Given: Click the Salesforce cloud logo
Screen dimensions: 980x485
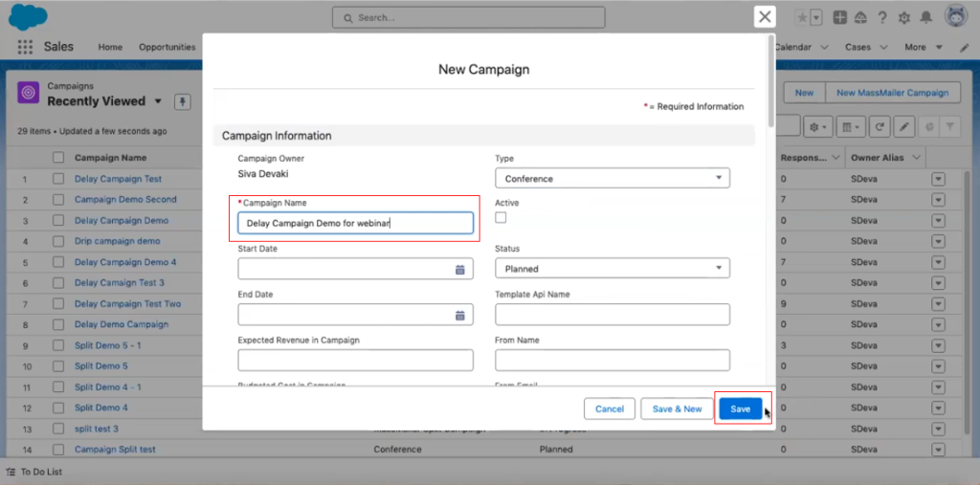Looking at the screenshot, I should coord(28,17).
